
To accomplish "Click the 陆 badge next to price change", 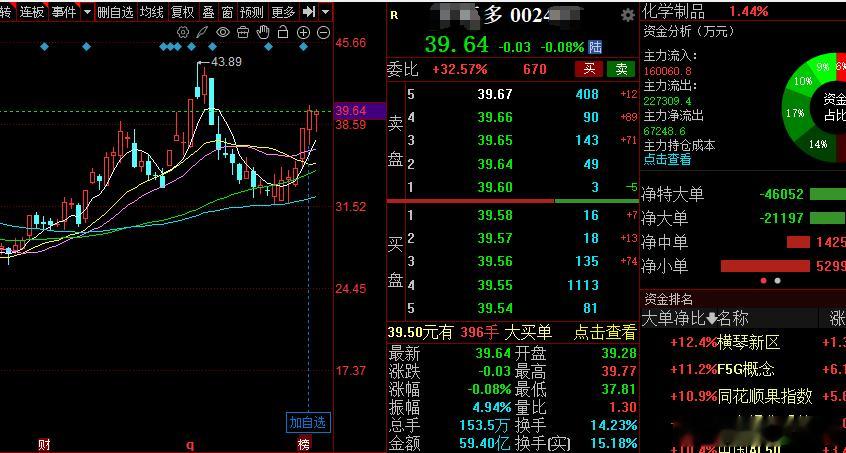I will coord(595,47).
